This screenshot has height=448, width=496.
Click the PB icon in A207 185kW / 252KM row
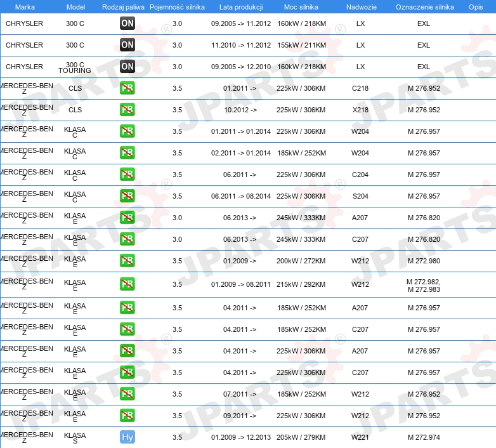tap(127, 308)
